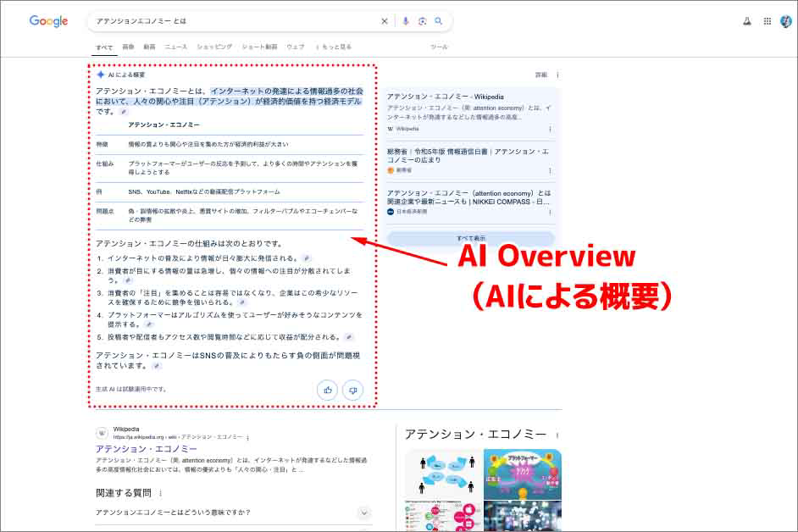Viewport: 798px width, 532px height.
Task: Give the AI overview a thumbs up
Action: point(327,390)
